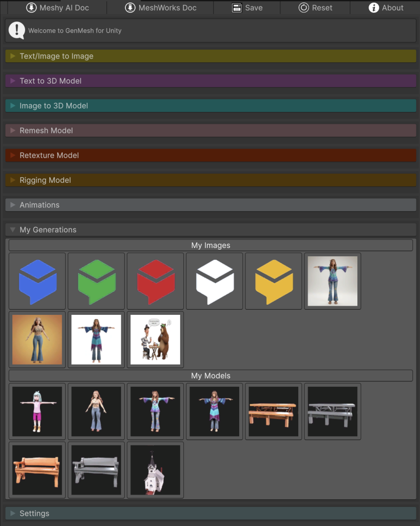The image size is (420, 526).
Task: Click the About info icon
Action: pos(373,8)
